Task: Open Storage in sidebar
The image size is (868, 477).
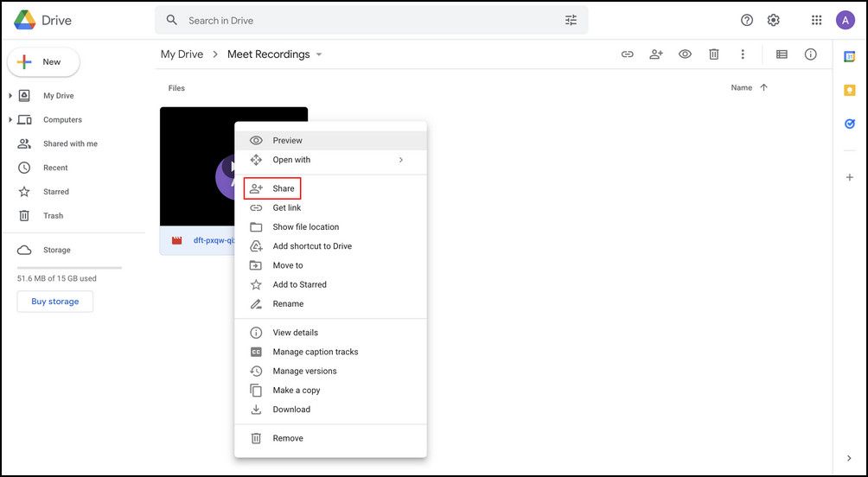Action: pyautogui.click(x=56, y=250)
